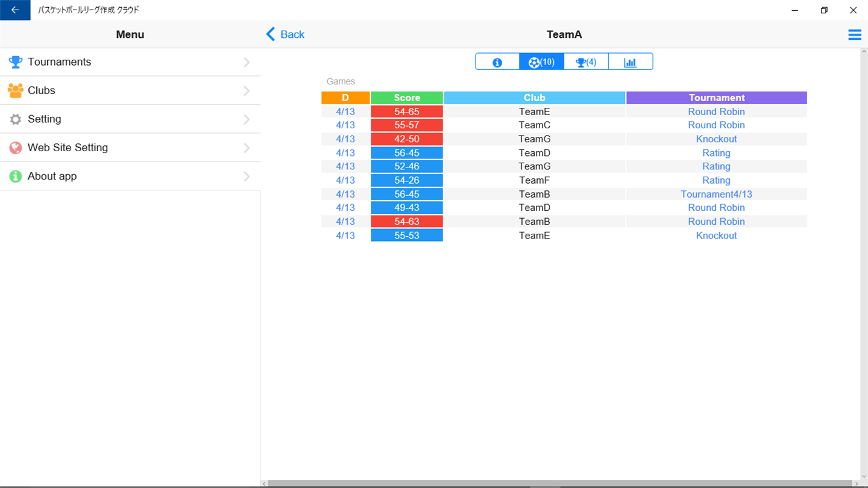This screenshot has height=488, width=868.
Task: Select TeamB cell in 54-63 row
Action: click(x=535, y=222)
